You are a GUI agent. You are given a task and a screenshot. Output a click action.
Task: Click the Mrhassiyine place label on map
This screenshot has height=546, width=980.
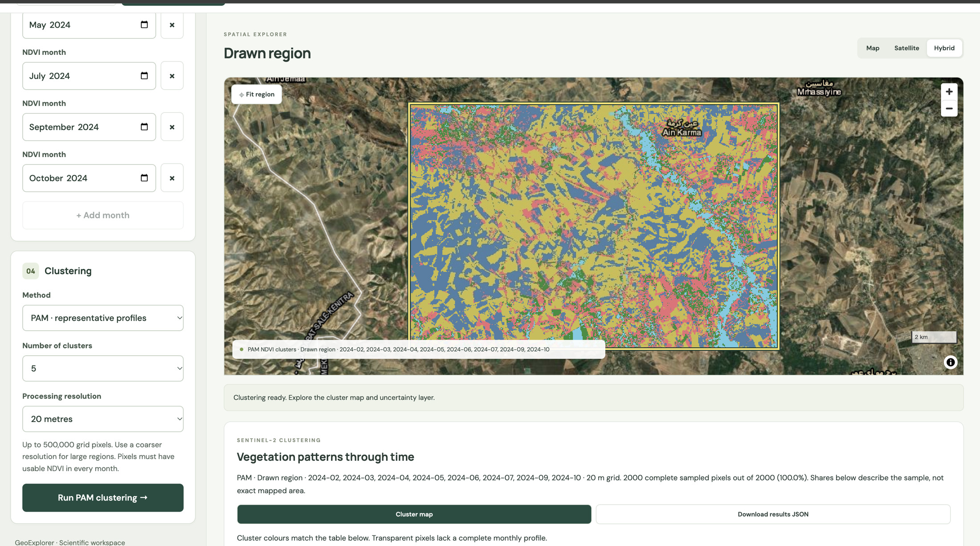(x=819, y=88)
